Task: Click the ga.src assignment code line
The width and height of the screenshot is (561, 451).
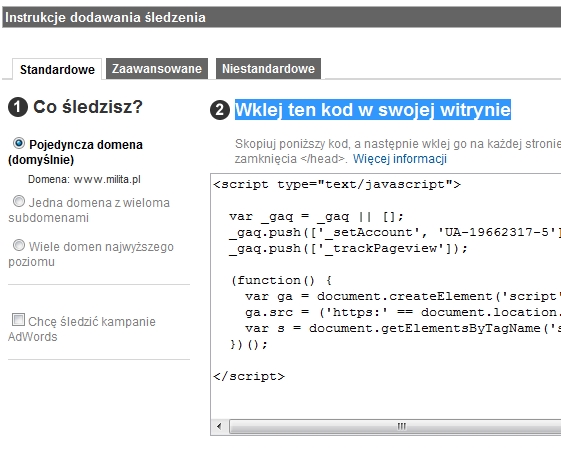Action: pos(403,312)
